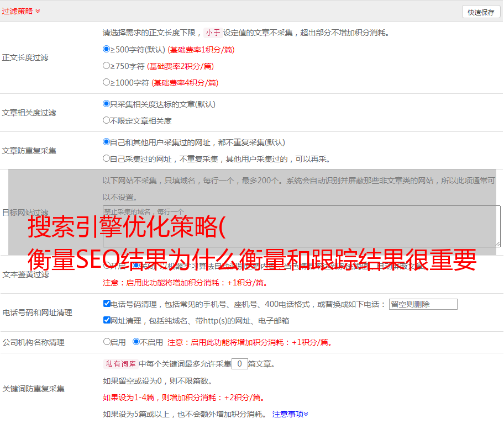Choose 自己采集过的网址，不重复采集 option
Viewport: 504px width, 424px height.
click(x=107, y=158)
